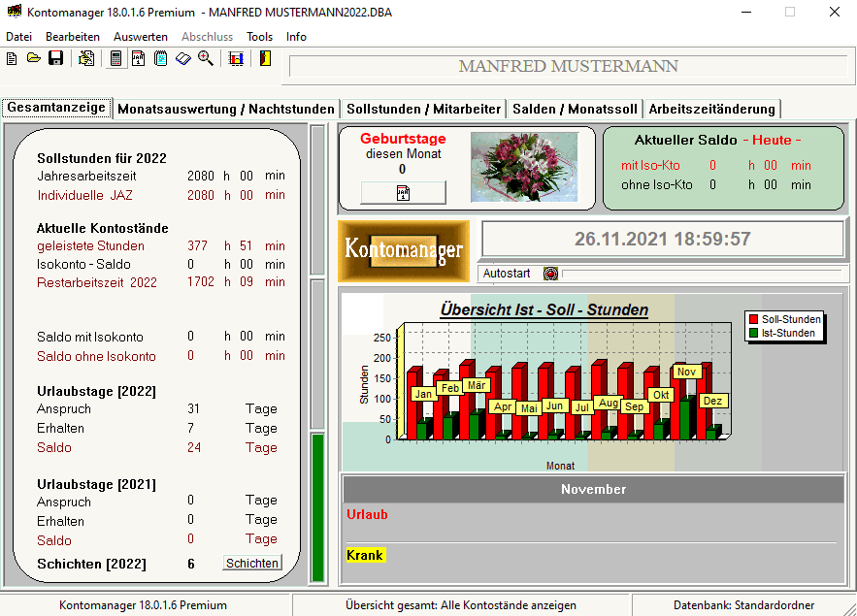Viewport: 857px width, 616px height.
Task: Click the Autostart red indicator icon
Action: (550, 274)
